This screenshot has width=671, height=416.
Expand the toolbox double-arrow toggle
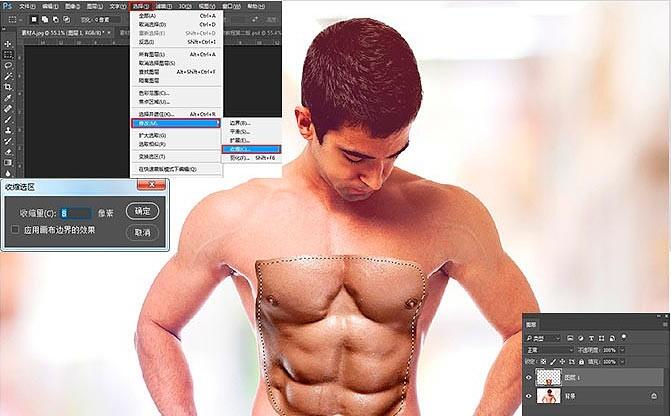pyautogui.click(x=4, y=30)
